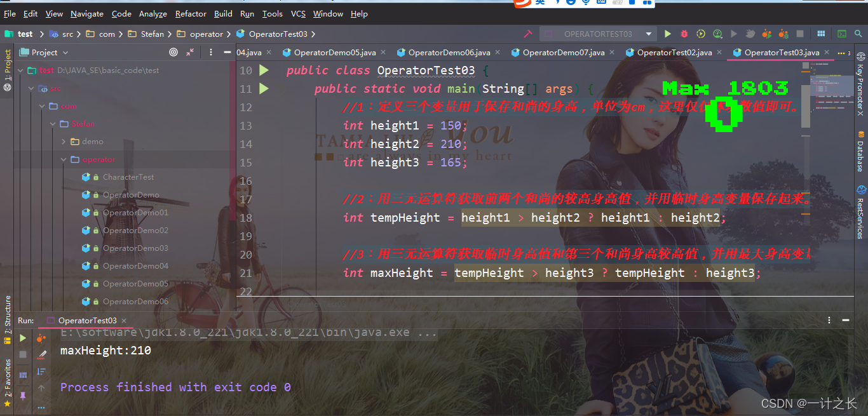Image resolution: width=868 pixels, height=416 pixels.
Task: Show hidden editor tabs list
Action: (x=844, y=53)
